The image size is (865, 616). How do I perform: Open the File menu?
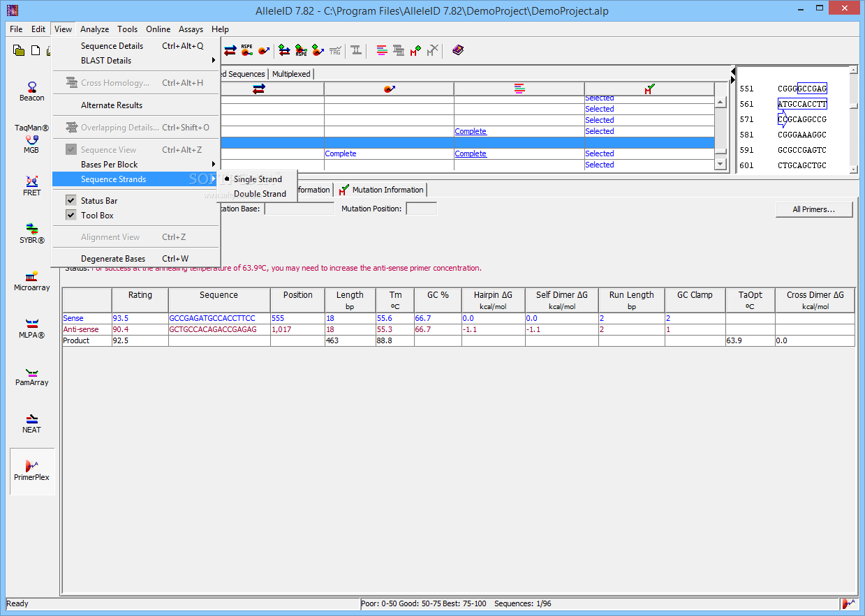coord(16,29)
